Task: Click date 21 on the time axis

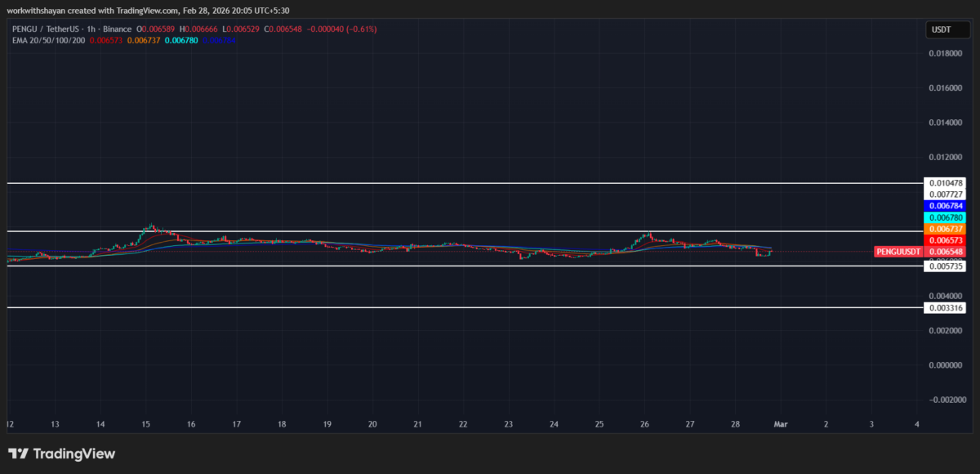Action: 417,424
